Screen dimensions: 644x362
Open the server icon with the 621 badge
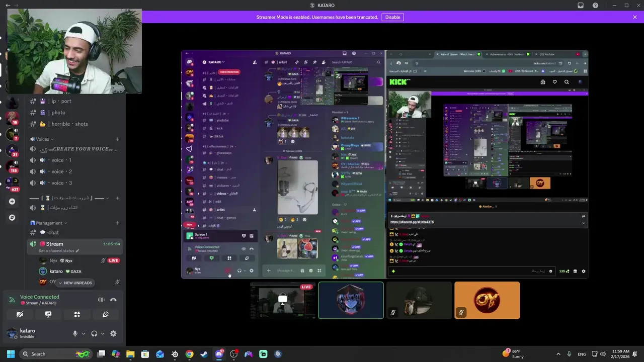tap(12, 184)
